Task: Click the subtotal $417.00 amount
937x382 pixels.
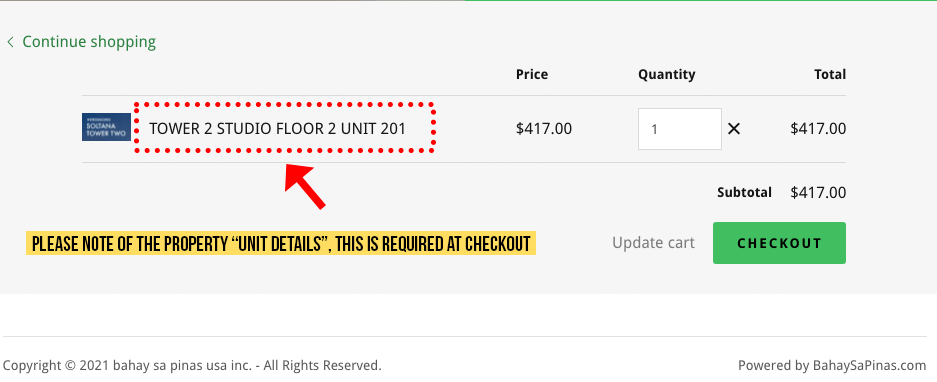Action: coord(818,192)
